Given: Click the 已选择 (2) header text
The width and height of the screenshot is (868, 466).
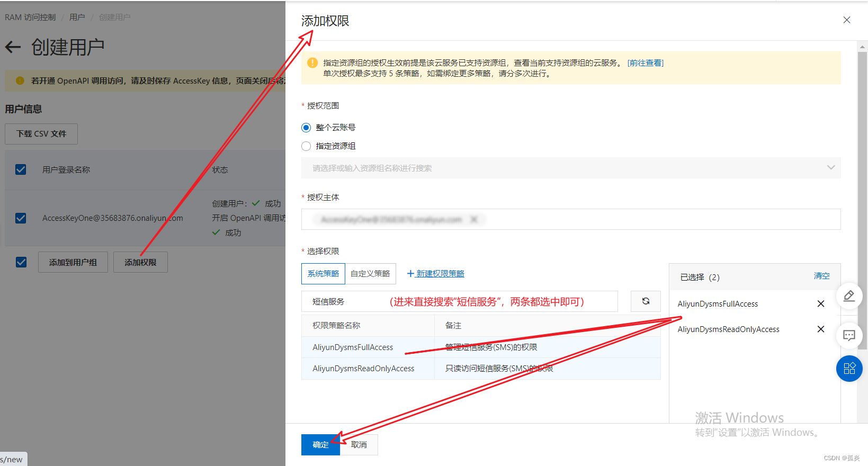Looking at the screenshot, I should (x=700, y=277).
